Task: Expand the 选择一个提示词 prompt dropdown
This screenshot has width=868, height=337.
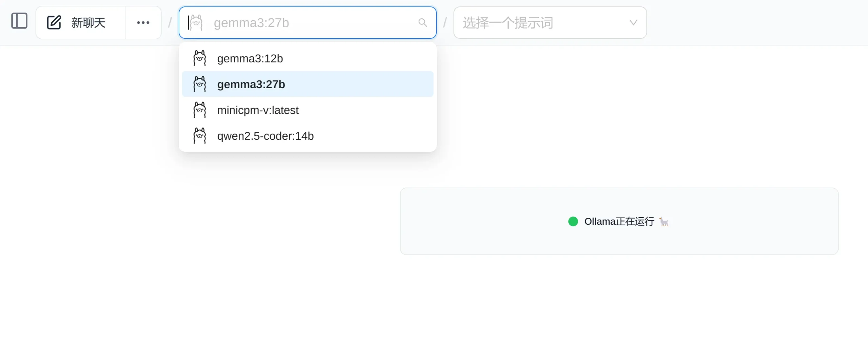Action: [x=549, y=22]
